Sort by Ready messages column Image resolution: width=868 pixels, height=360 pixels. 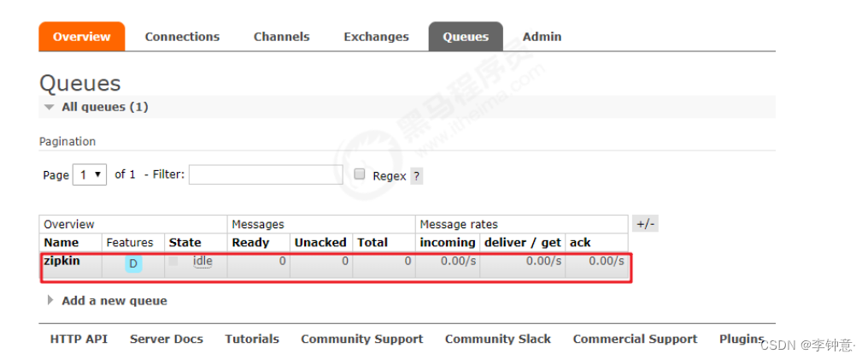pyautogui.click(x=250, y=243)
